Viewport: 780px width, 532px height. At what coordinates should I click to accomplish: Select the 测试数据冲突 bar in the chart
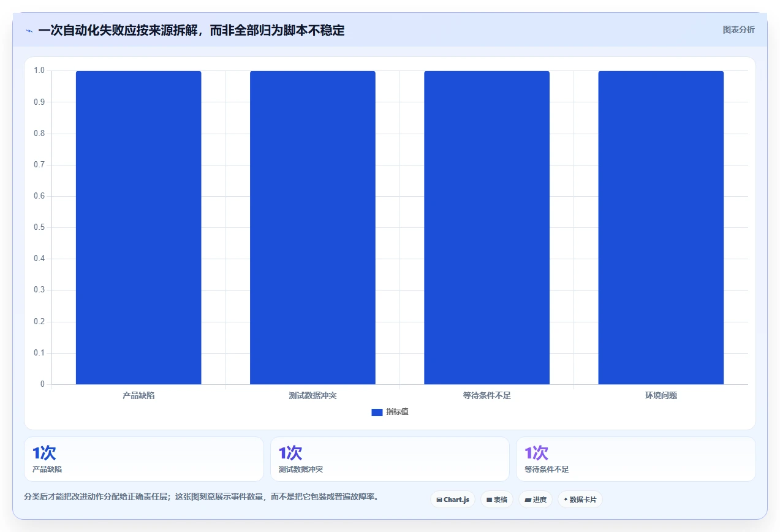(x=312, y=227)
